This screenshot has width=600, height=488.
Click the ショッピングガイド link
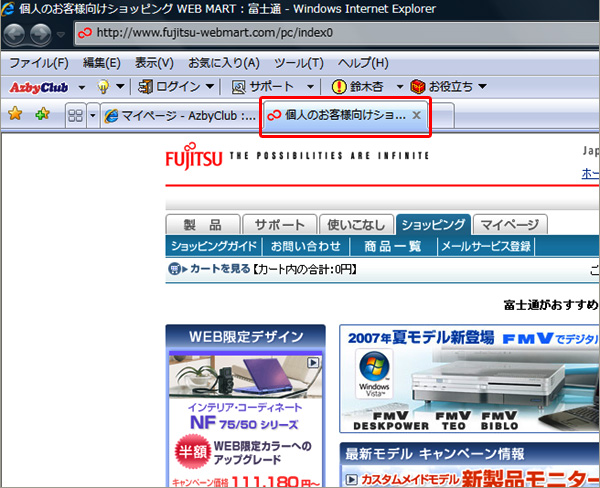coord(214,246)
